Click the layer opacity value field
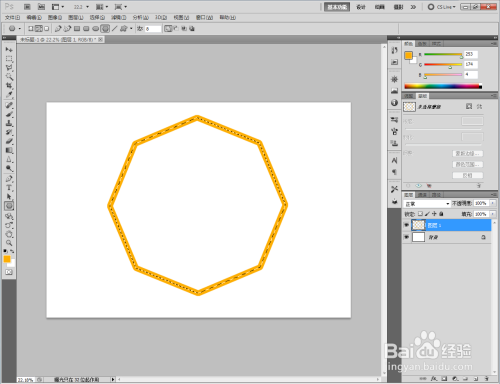The height and width of the screenshot is (384, 500). pos(481,203)
